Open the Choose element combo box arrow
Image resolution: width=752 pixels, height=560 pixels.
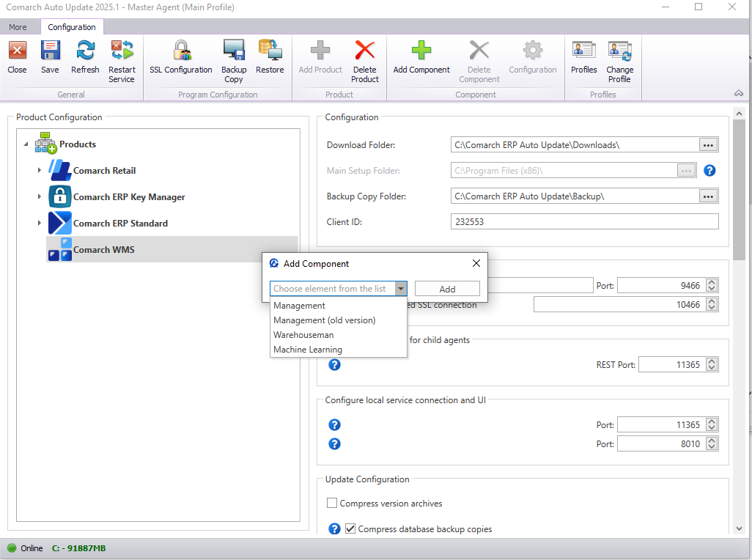[400, 289]
